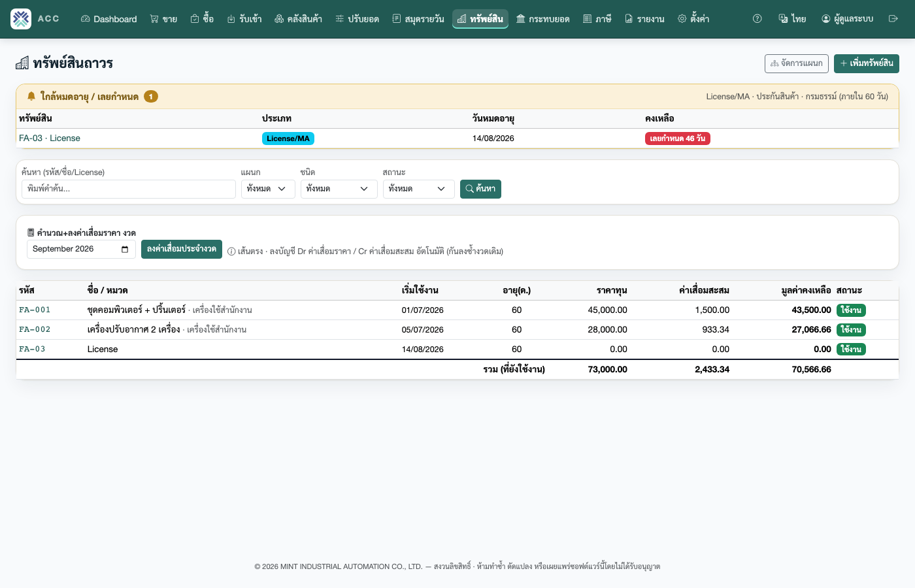The height and width of the screenshot is (588, 915).
Task: Expand the ชนิด type dropdown
Action: click(339, 189)
